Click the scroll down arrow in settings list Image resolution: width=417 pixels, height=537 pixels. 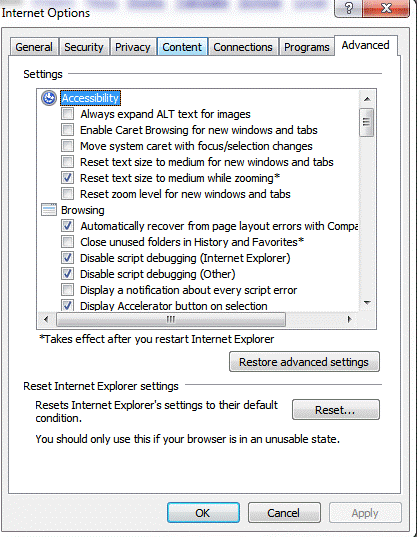[367, 303]
